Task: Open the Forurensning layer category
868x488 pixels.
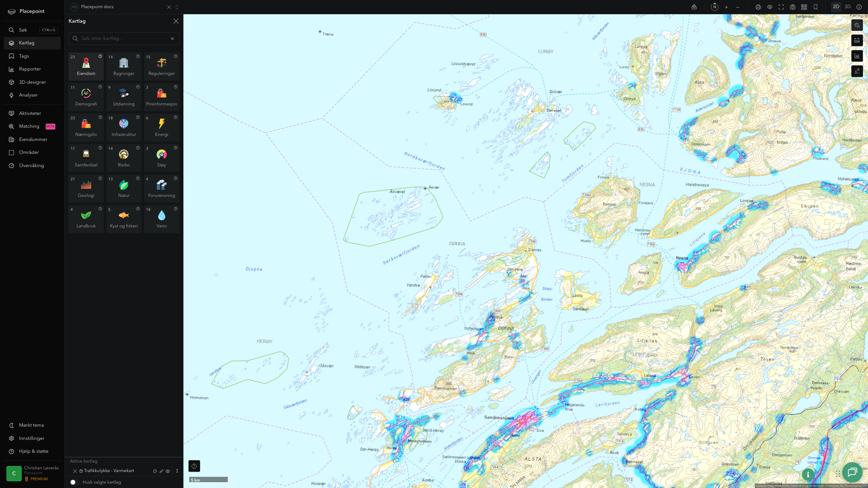Action: coord(161,188)
